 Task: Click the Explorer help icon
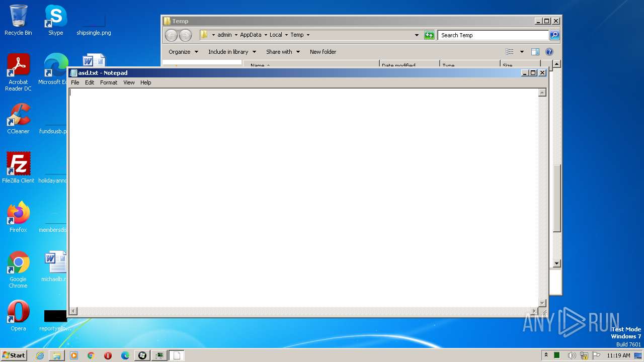point(549,52)
